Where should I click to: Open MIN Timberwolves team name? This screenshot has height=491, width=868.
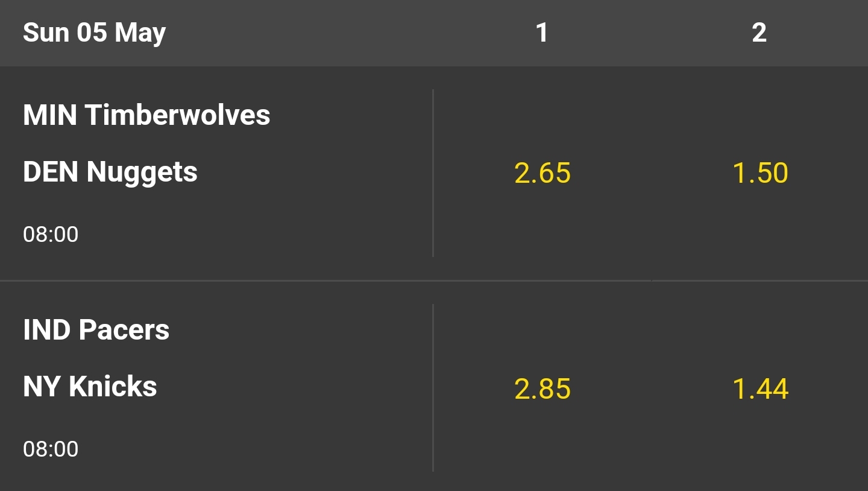point(146,115)
